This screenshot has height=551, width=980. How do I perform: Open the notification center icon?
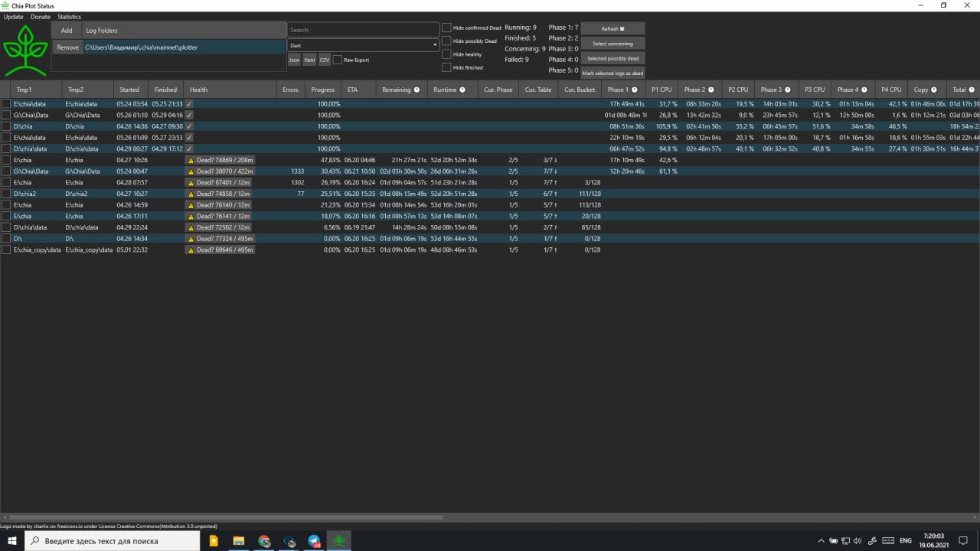coord(962,541)
